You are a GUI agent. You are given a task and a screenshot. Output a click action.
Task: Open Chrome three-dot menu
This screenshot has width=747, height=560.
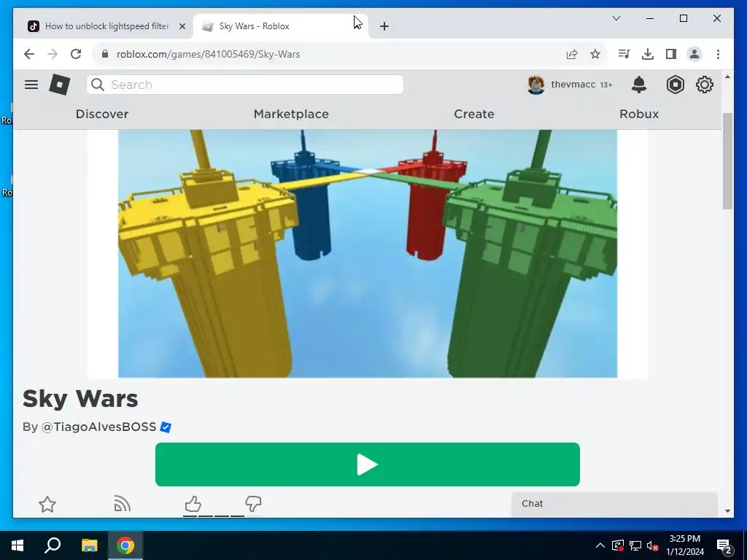pos(718,54)
